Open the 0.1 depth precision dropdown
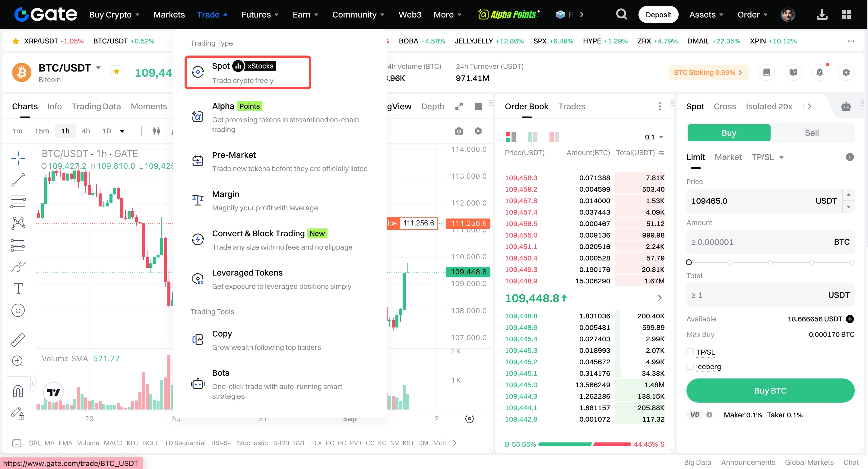 pos(654,137)
